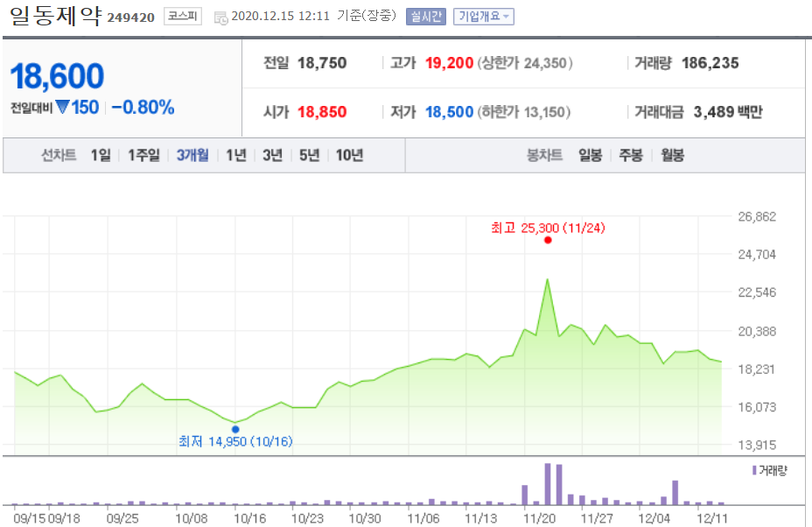Click the tallest volume bar near 11/20
This screenshot has width=812, height=527.
click(548, 484)
